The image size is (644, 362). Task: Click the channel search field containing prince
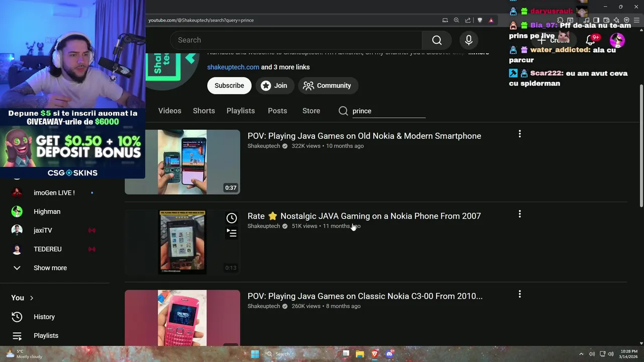pos(388,111)
